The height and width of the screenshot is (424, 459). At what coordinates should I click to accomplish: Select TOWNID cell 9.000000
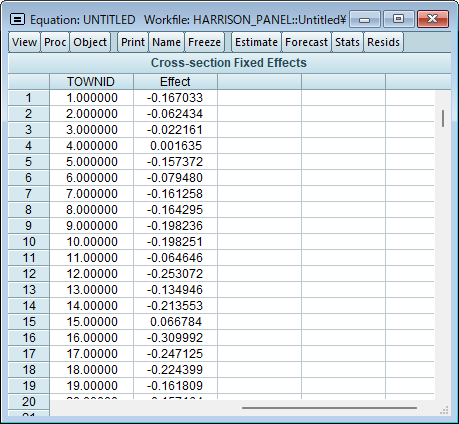tap(91, 226)
